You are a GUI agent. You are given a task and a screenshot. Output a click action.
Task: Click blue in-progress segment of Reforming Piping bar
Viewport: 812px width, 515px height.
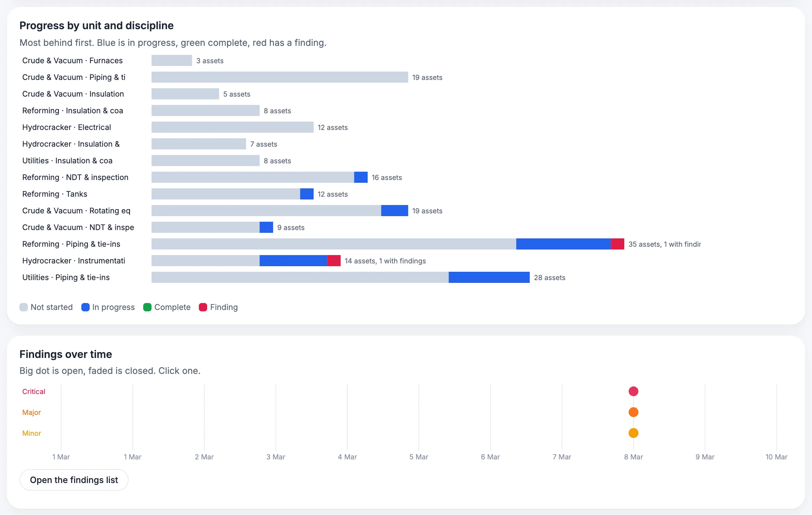(x=563, y=244)
